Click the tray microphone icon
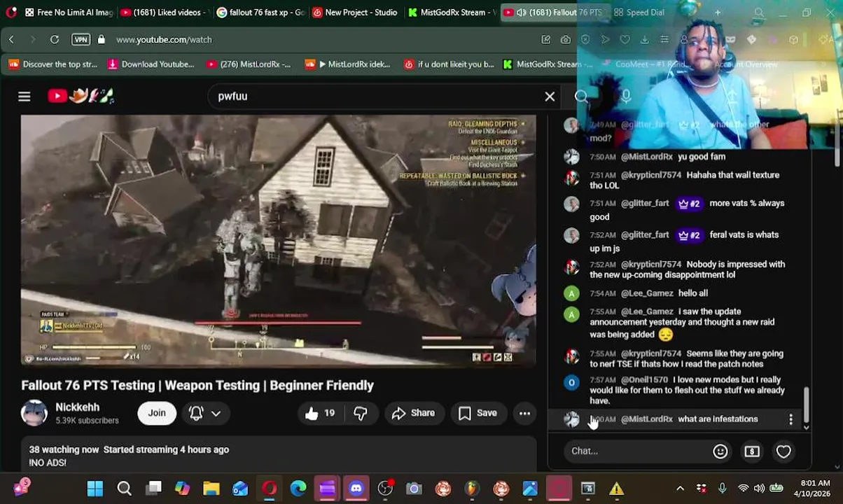This screenshot has width=843, height=504. (x=723, y=489)
